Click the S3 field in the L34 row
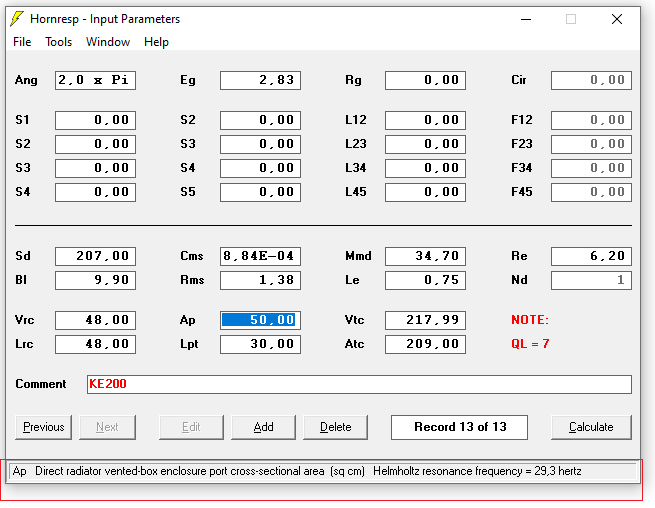655x508 pixels. [x=95, y=168]
